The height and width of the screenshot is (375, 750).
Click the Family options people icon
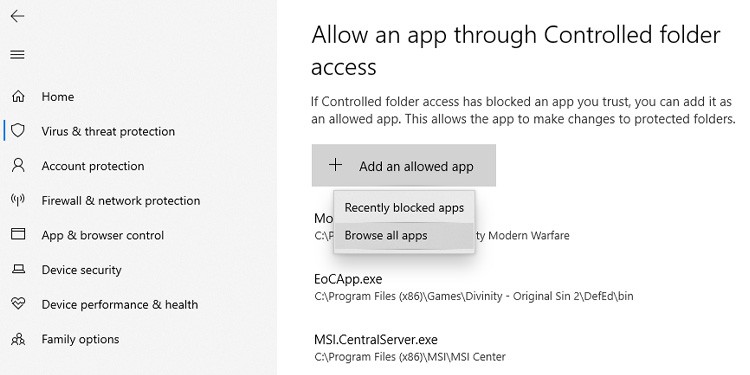18,339
